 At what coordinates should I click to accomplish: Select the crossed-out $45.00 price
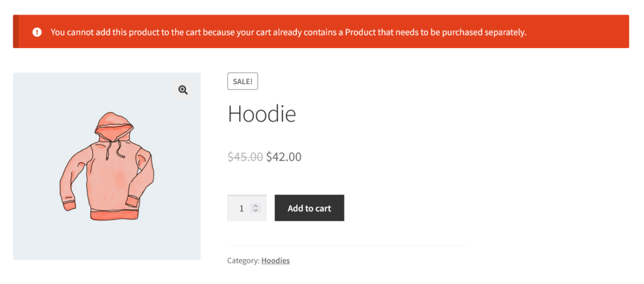(245, 157)
